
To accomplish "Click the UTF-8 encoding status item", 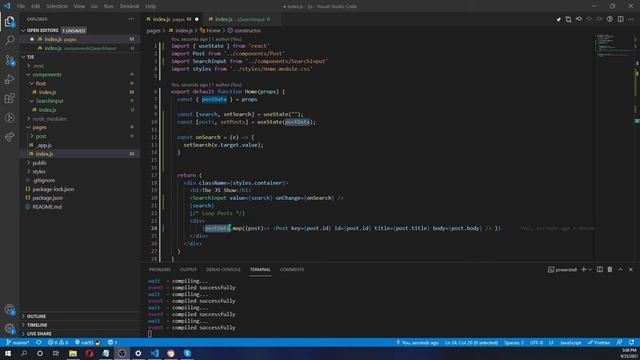I will point(536,342).
